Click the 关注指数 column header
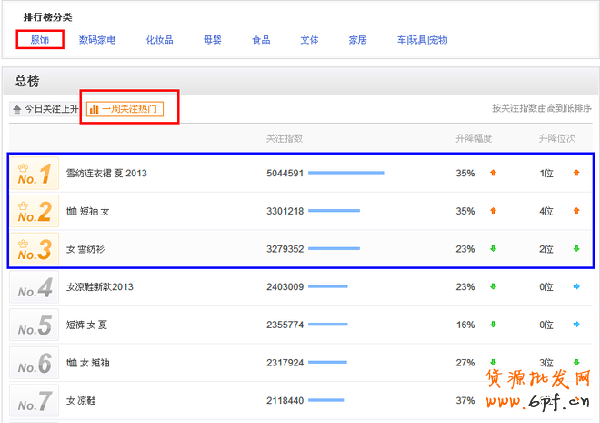Image resolution: width=600 pixels, height=423 pixels. click(x=285, y=138)
